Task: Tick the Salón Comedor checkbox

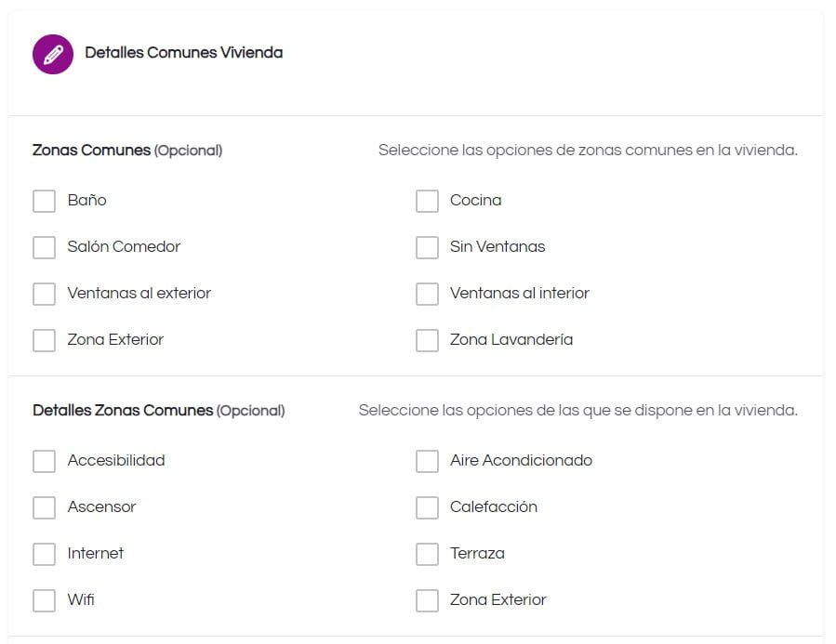Action: point(45,247)
